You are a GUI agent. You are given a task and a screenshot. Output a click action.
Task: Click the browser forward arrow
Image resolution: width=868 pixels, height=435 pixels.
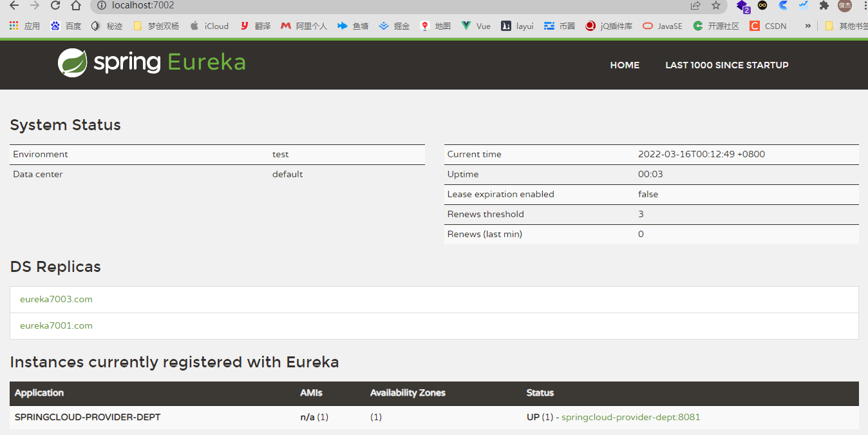(x=35, y=6)
